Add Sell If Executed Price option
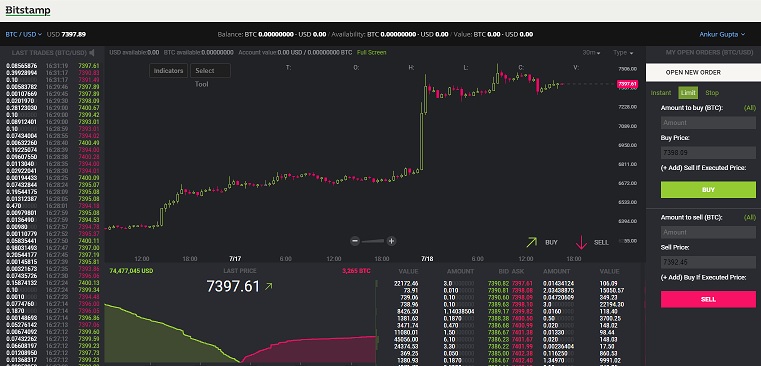761x366 pixels. click(703, 168)
